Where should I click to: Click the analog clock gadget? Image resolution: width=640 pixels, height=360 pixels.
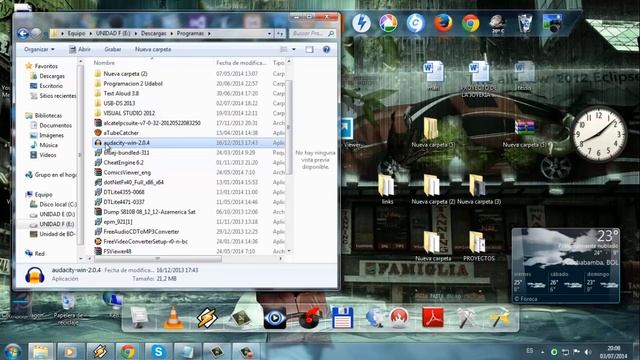coord(599,134)
